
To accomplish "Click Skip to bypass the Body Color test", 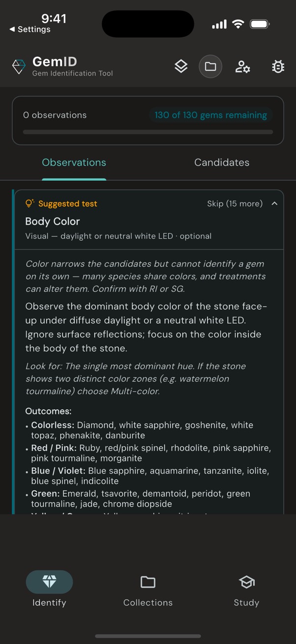I will click(235, 203).
